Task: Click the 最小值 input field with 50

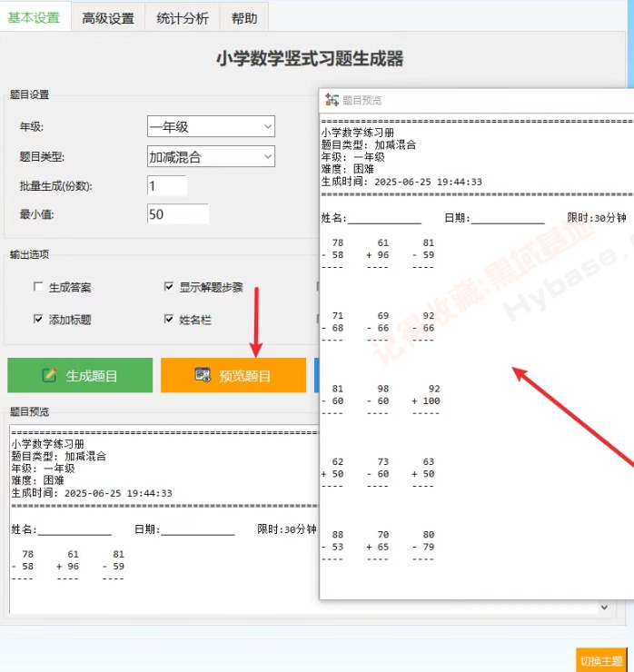Action: coord(177,213)
